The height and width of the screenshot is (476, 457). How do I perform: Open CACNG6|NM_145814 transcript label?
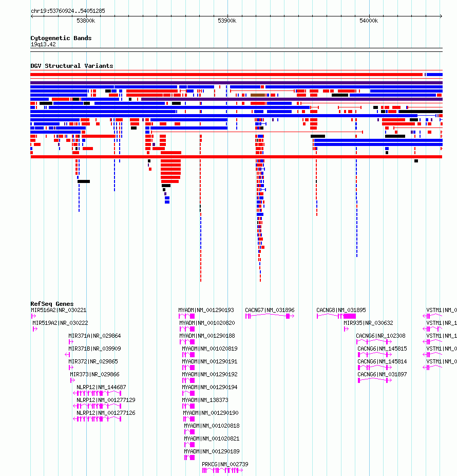[382, 361]
